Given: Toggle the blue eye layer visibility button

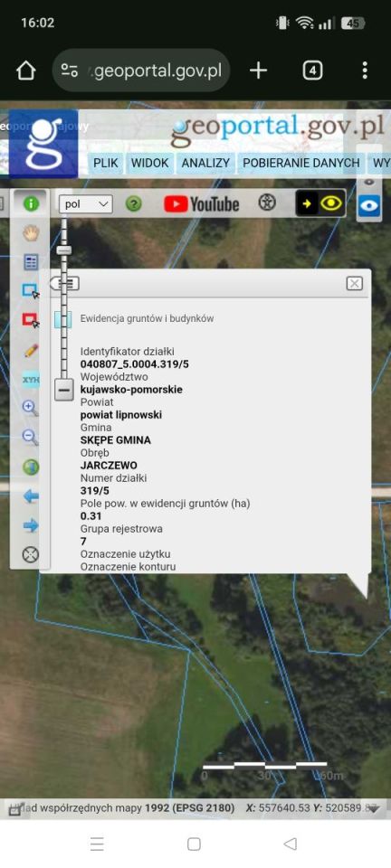Looking at the screenshot, I should [x=369, y=206].
